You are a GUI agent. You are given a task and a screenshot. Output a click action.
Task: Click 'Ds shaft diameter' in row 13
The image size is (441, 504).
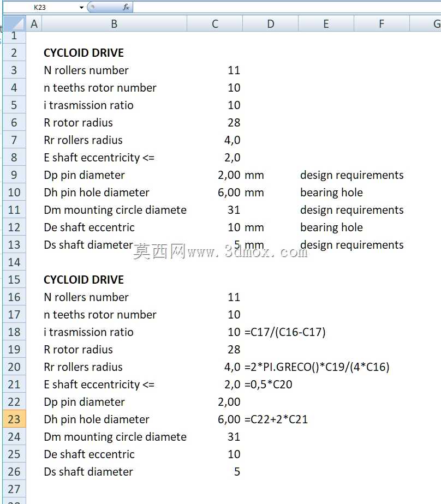tap(88, 244)
